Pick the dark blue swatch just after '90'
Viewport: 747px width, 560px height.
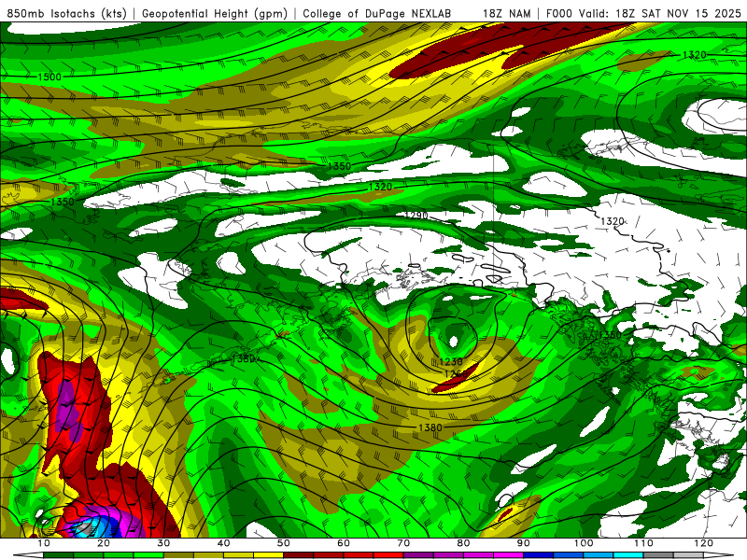(x=539, y=555)
